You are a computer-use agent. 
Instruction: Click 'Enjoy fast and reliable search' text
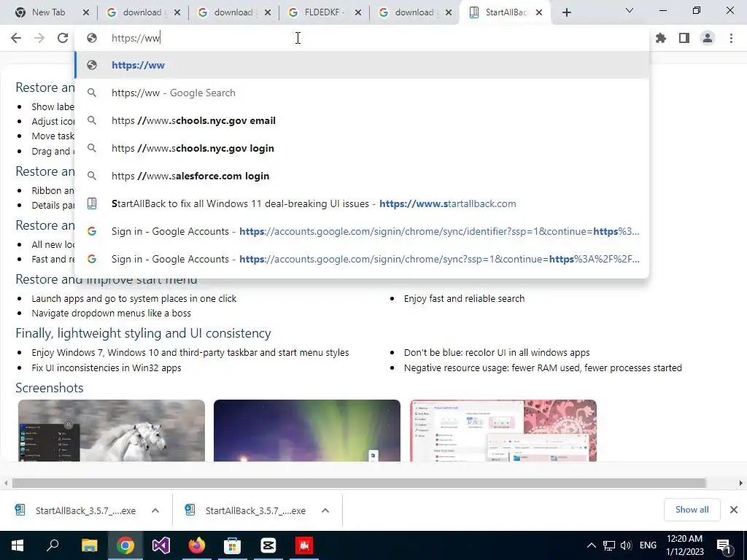(465, 298)
